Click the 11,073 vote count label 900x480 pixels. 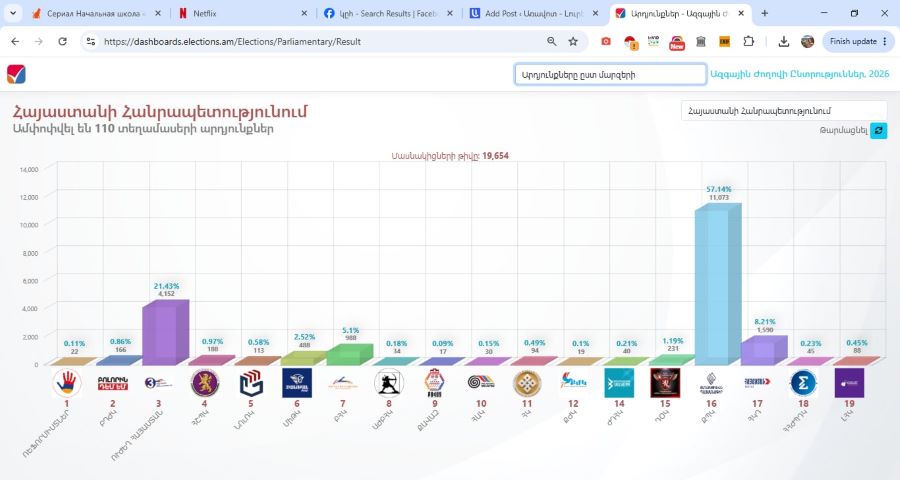click(x=719, y=198)
